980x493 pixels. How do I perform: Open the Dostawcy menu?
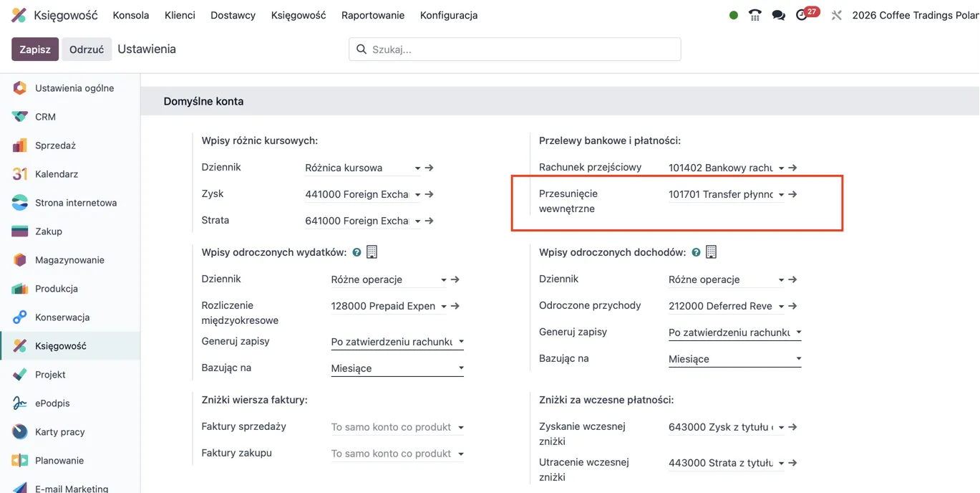[x=233, y=15]
